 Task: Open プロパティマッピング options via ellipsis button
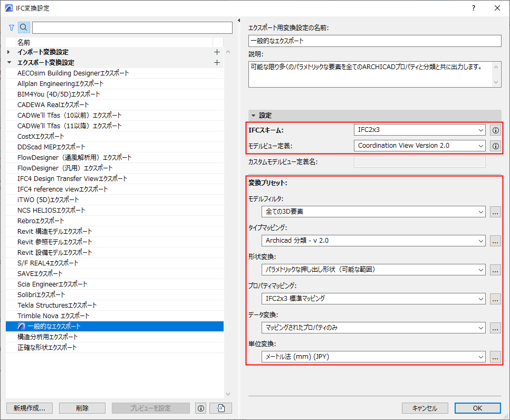(x=495, y=299)
